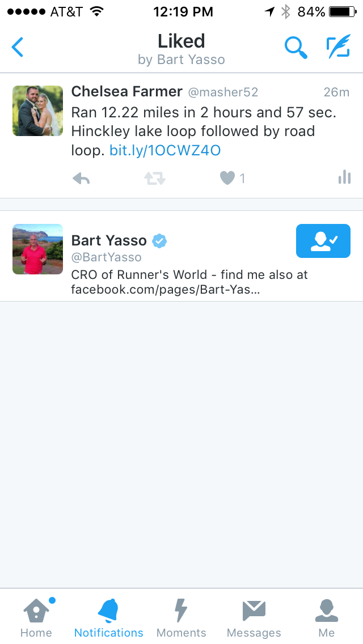Go to the Messages tab
The width and height of the screenshot is (363, 644).
[254, 617]
